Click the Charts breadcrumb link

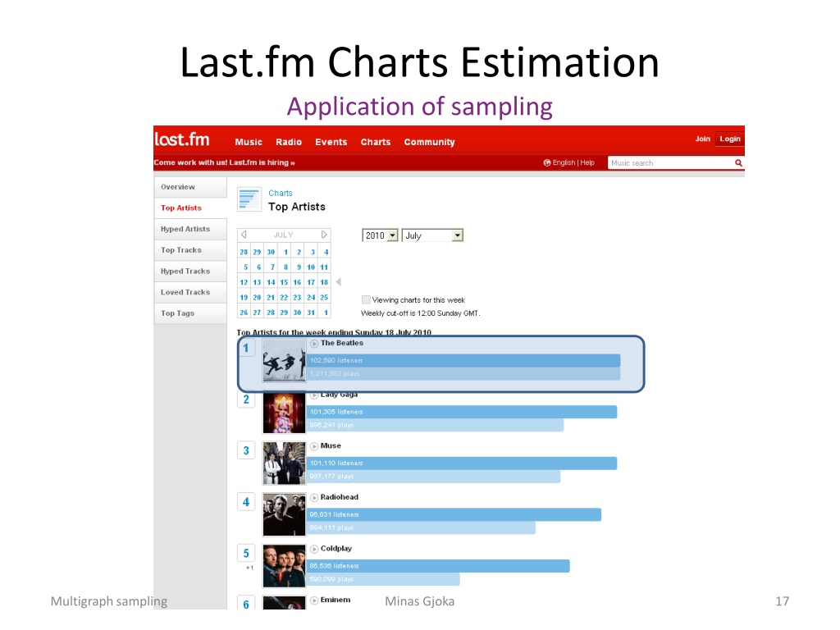[x=281, y=194]
